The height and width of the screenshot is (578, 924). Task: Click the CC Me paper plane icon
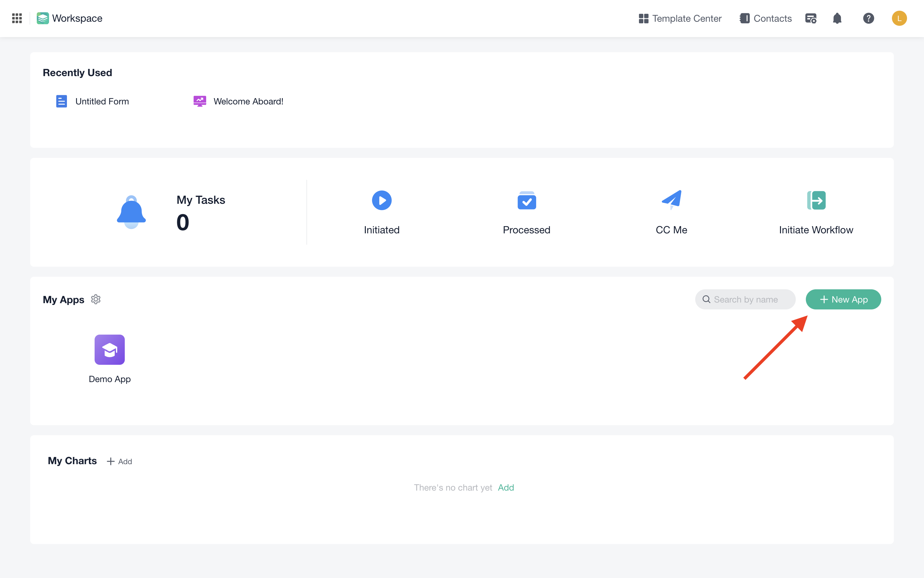pyautogui.click(x=671, y=200)
